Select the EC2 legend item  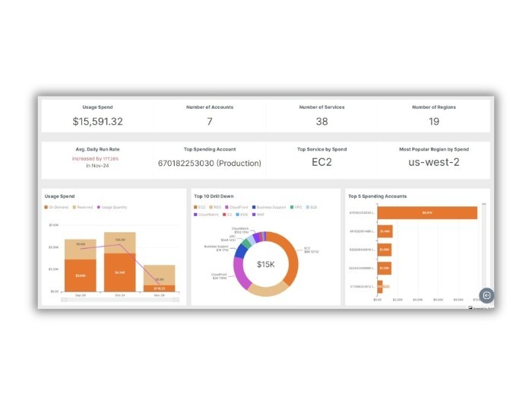(199, 207)
